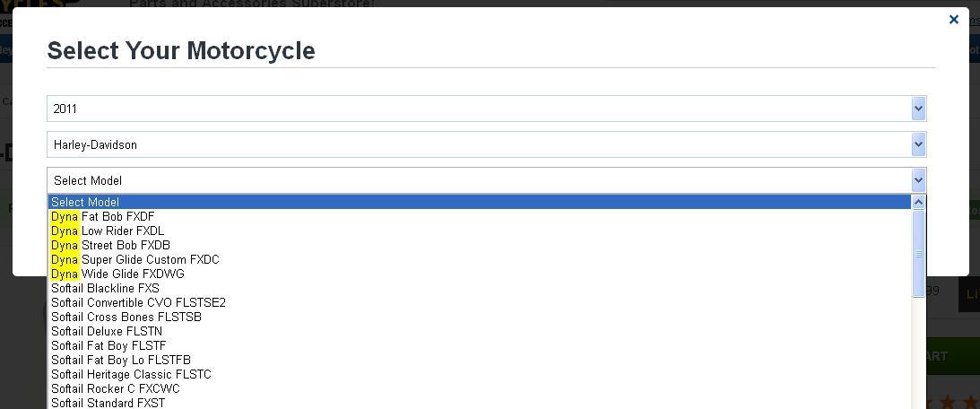Choose the highlighted Select Model option

pyautogui.click(x=480, y=202)
